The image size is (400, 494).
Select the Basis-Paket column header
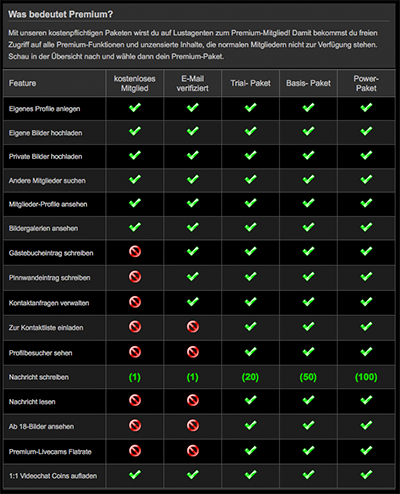[x=308, y=83]
